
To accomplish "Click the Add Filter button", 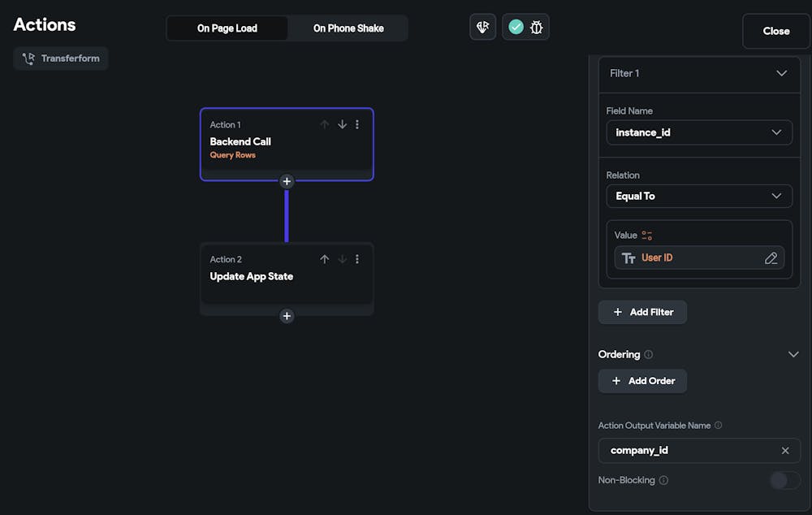I will coord(642,312).
